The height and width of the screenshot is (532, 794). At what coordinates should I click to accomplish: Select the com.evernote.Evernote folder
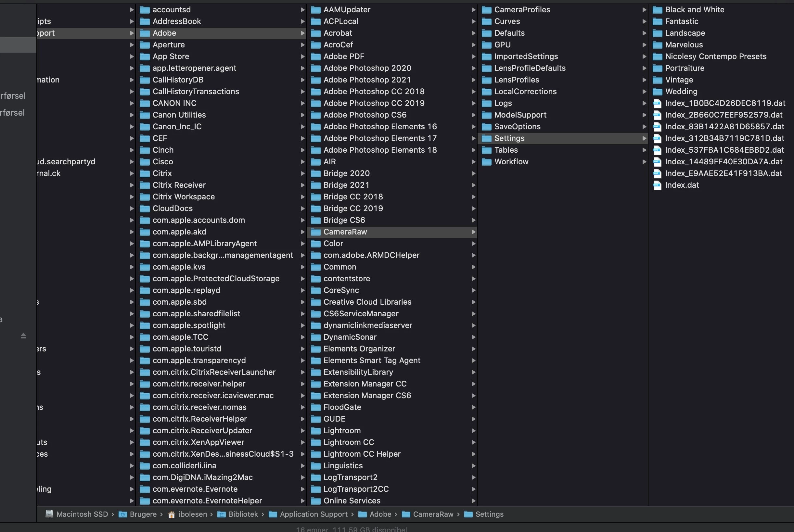point(195,489)
